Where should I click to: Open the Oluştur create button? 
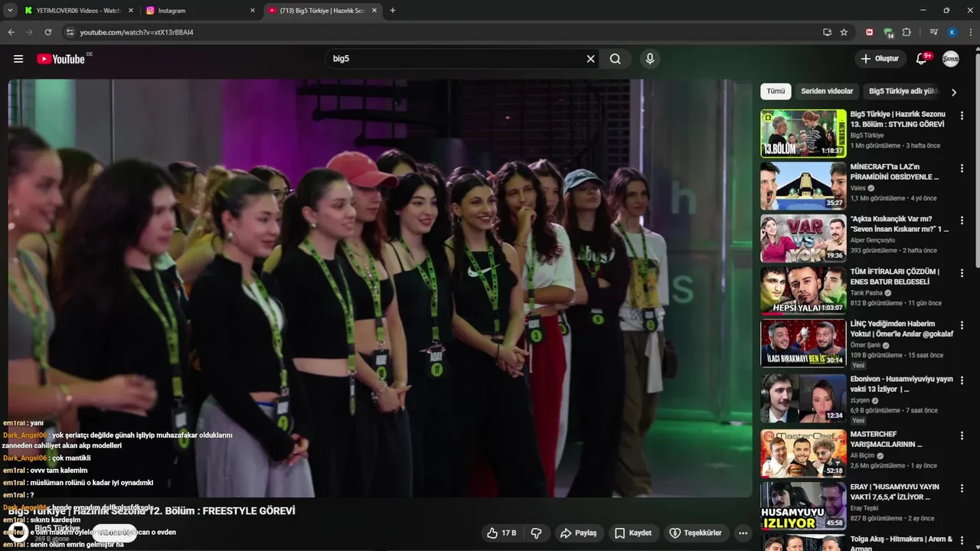pyautogui.click(x=880, y=59)
